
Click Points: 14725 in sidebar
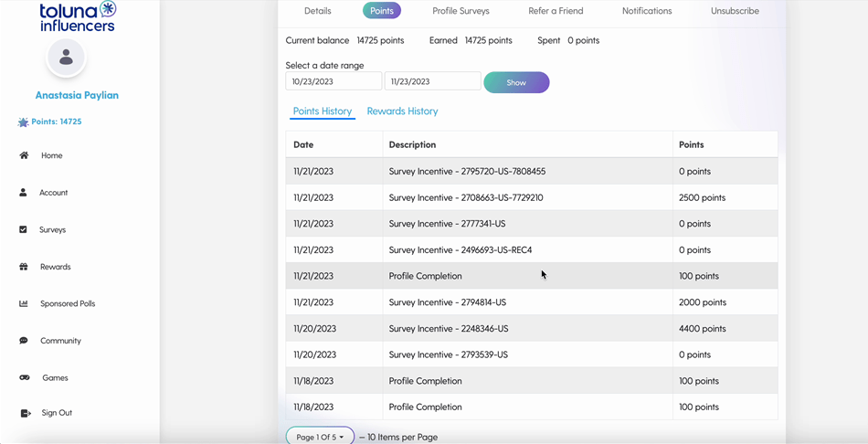tap(57, 122)
